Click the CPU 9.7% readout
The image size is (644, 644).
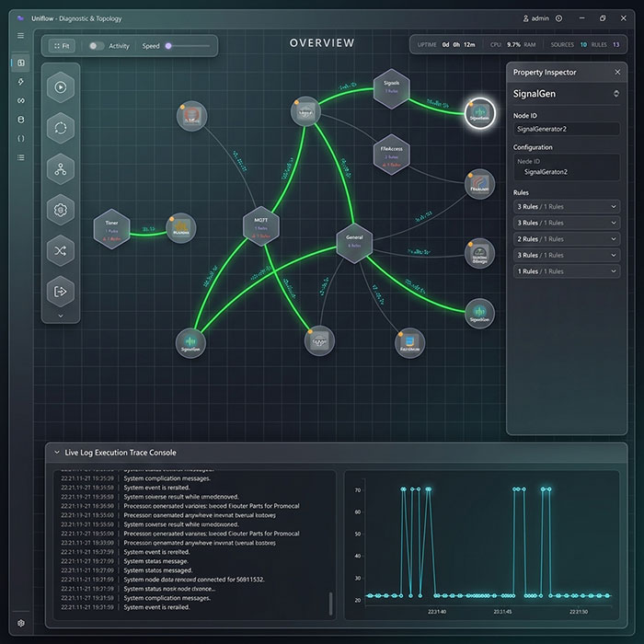tap(505, 45)
